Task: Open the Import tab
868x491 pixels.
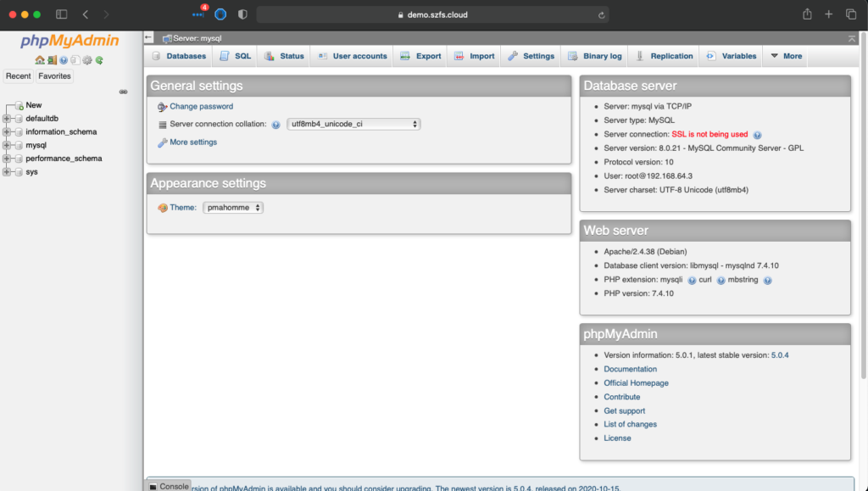Action: click(474, 56)
